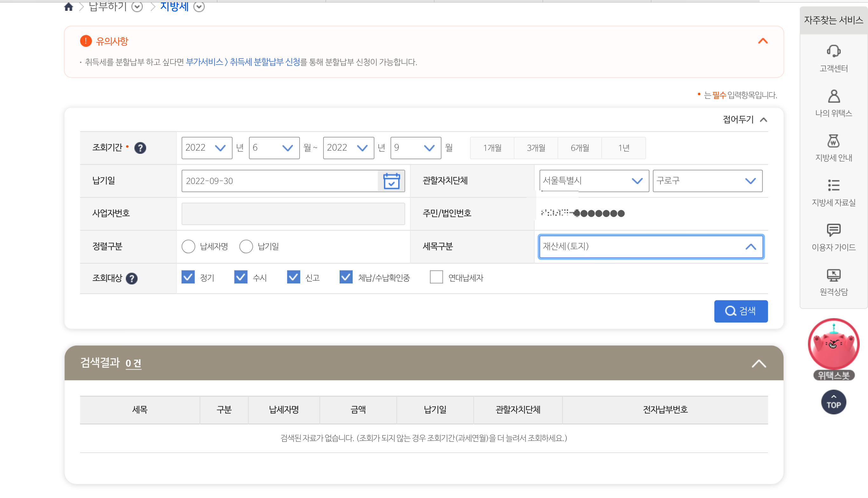Viewport: 868px width, 498px height.
Task: Click the 조회기간 help question mark
Action: [140, 148]
